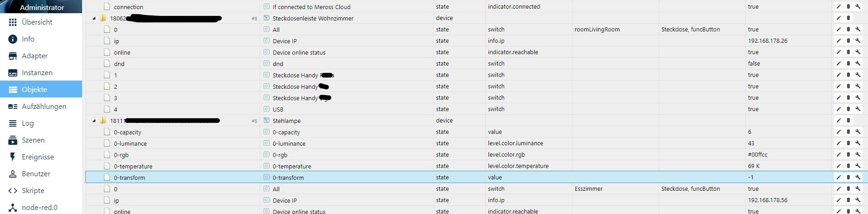Click the Steckdosenleiste Wohnzimmer name
868x214 pixels.
tap(313, 18)
